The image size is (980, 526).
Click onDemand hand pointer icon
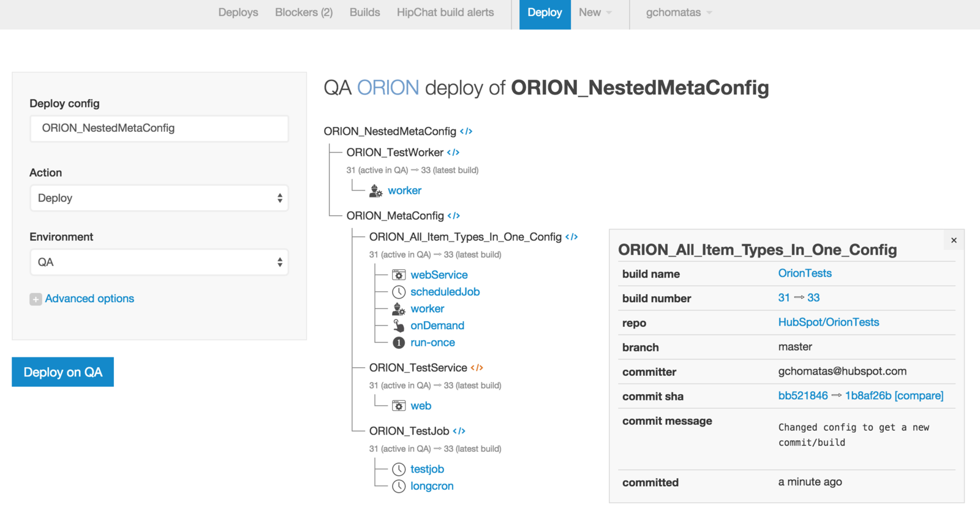(399, 326)
